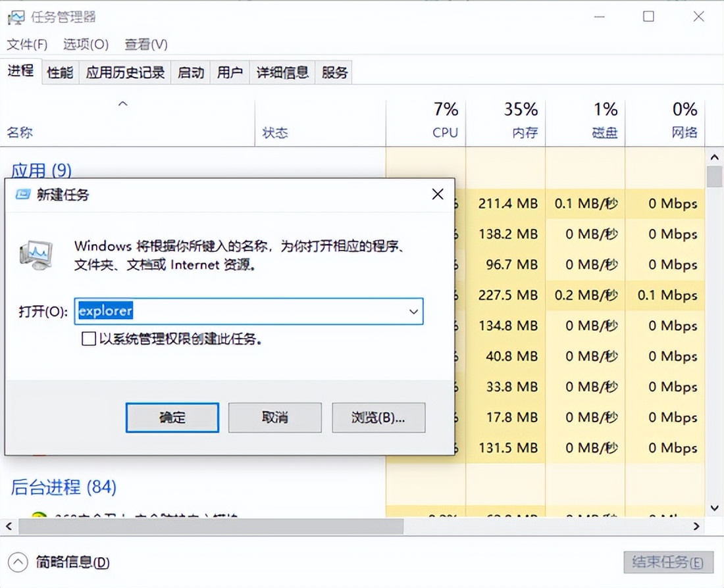This screenshot has width=724, height=588.
Task: Click the Run computer icon in dialog
Action: [x=36, y=255]
